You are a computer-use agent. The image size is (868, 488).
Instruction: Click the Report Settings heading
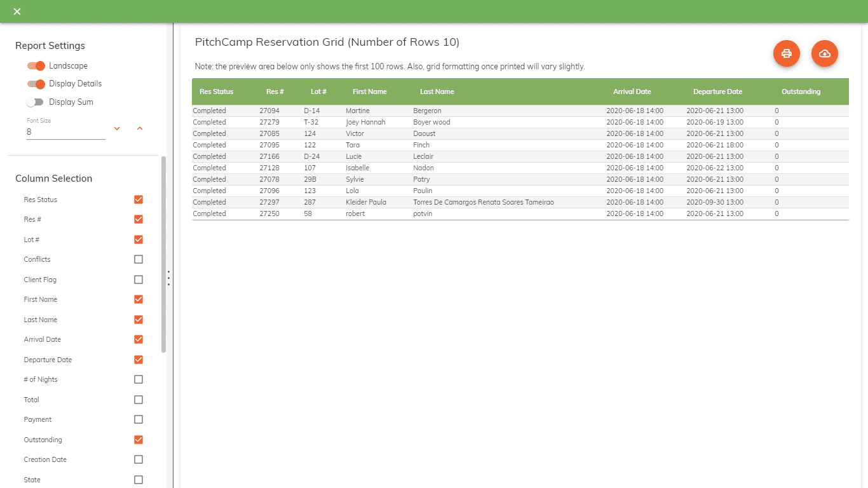coord(50,46)
